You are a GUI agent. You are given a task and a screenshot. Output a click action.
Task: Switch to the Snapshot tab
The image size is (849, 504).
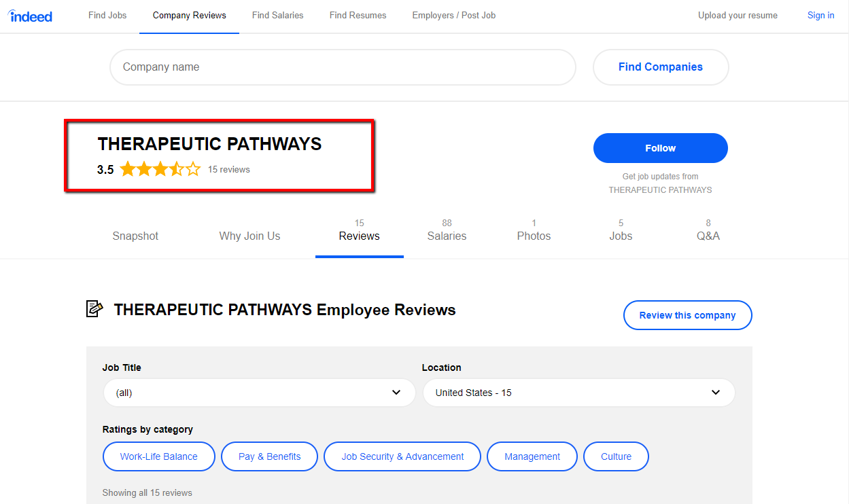(135, 236)
